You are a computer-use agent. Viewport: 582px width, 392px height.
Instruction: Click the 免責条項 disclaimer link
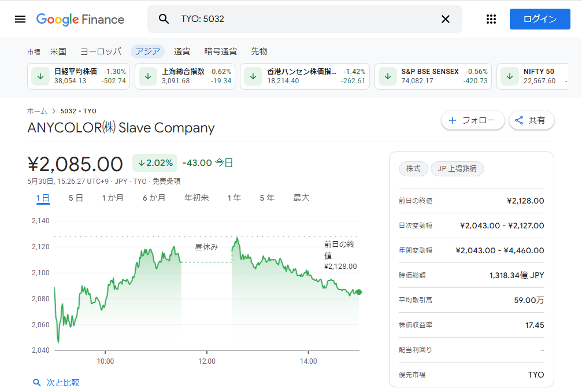tap(166, 181)
